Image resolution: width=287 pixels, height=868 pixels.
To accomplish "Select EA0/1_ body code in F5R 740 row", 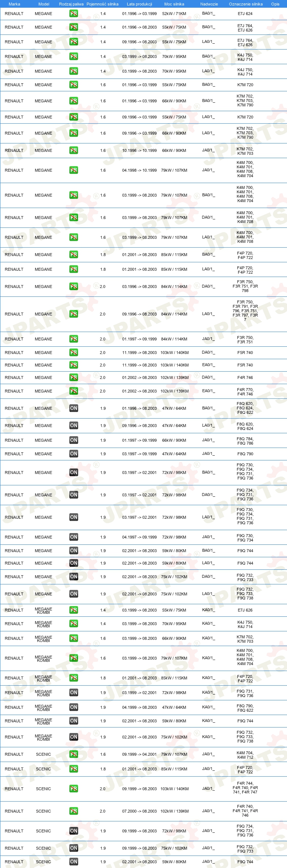I will click(x=209, y=365).
